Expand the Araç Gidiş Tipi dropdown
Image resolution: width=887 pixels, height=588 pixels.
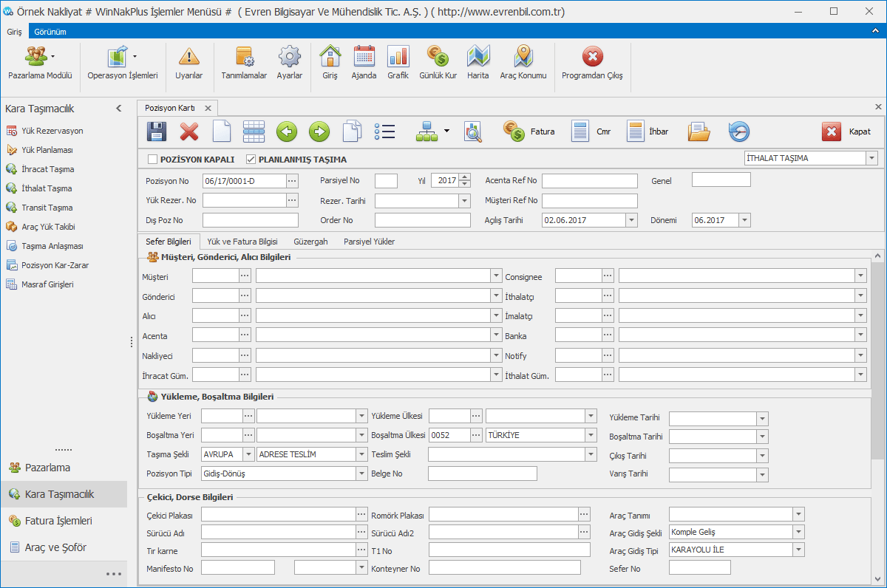pos(798,550)
